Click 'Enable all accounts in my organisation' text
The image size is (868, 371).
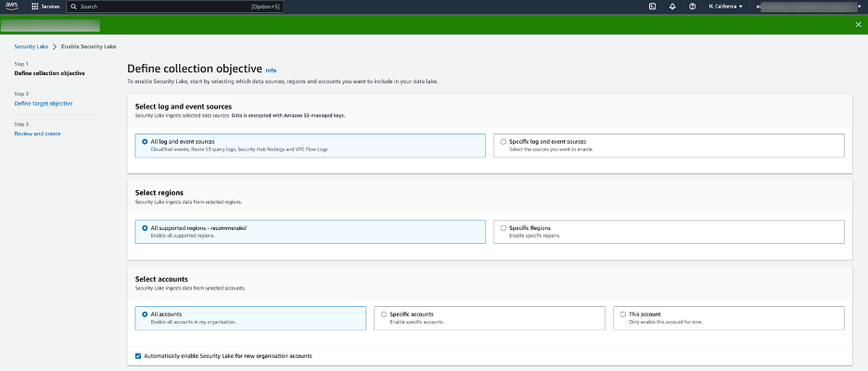193,322
